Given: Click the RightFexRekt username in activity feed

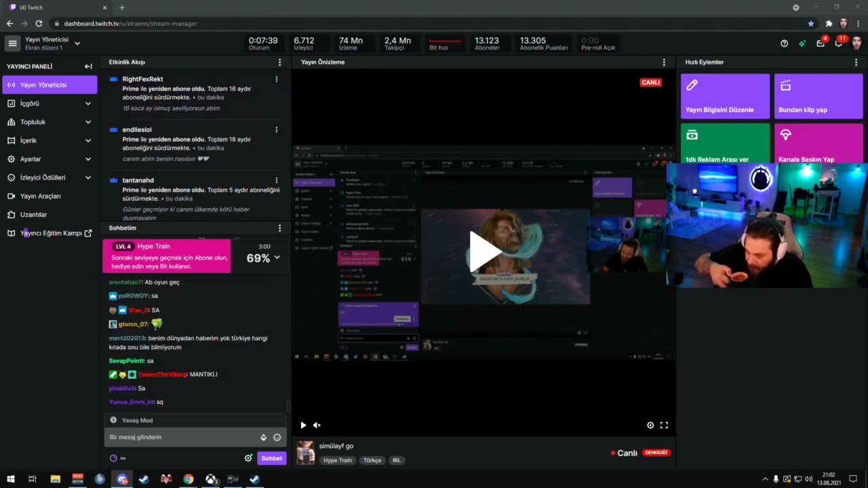Looking at the screenshot, I should click(x=142, y=79).
